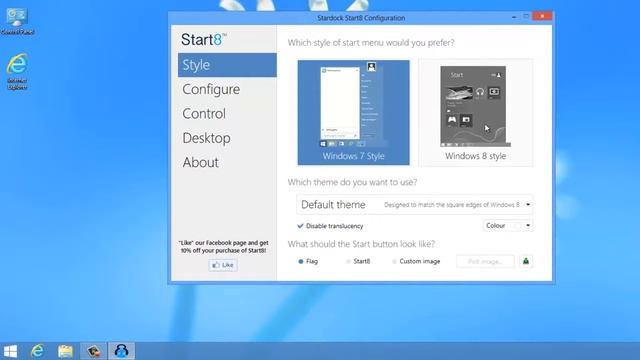Click the Facebook discount promotional text

click(223, 247)
